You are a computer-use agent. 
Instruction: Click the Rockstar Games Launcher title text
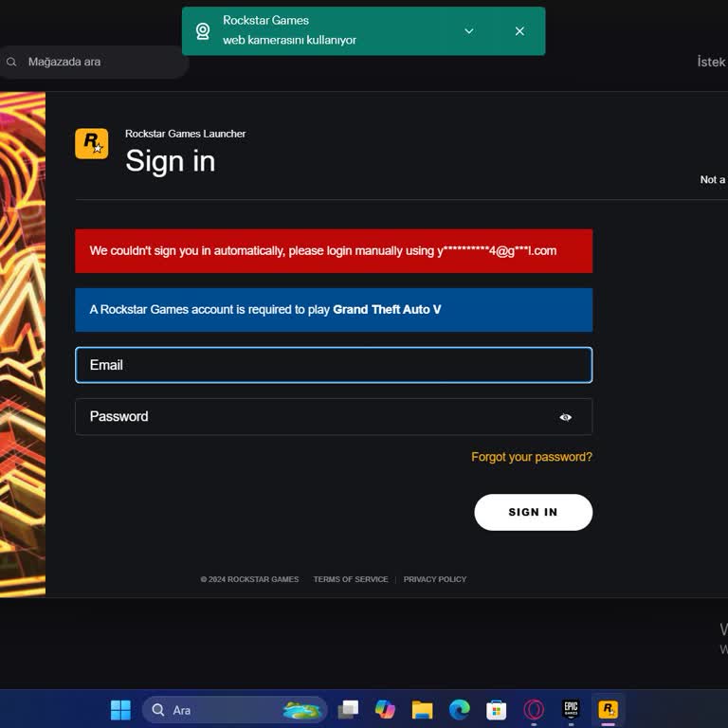185,134
